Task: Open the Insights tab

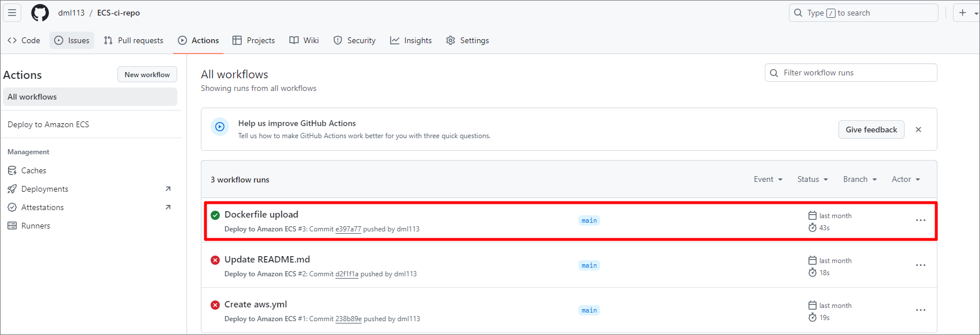Action: [x=411, y=40]
